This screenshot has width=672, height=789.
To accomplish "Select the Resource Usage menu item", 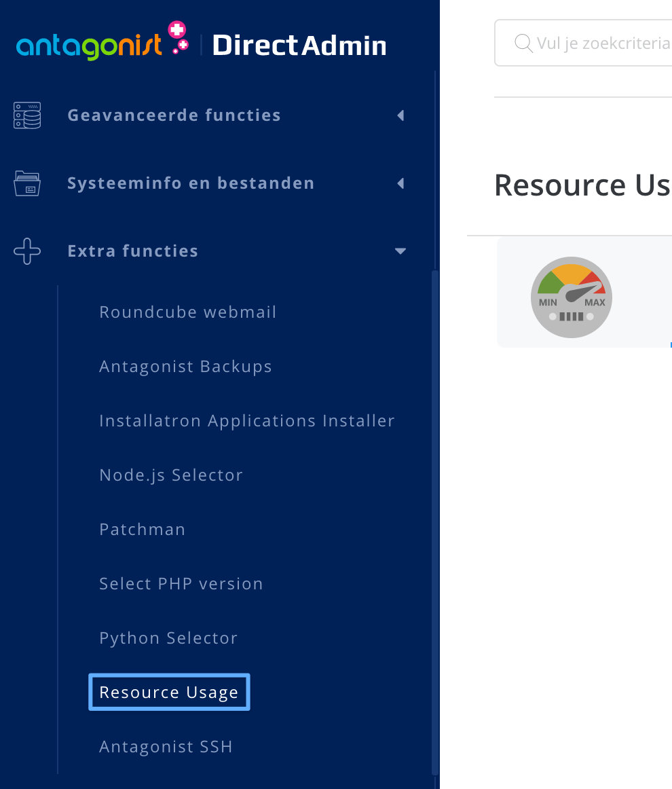I will [169, 693].
